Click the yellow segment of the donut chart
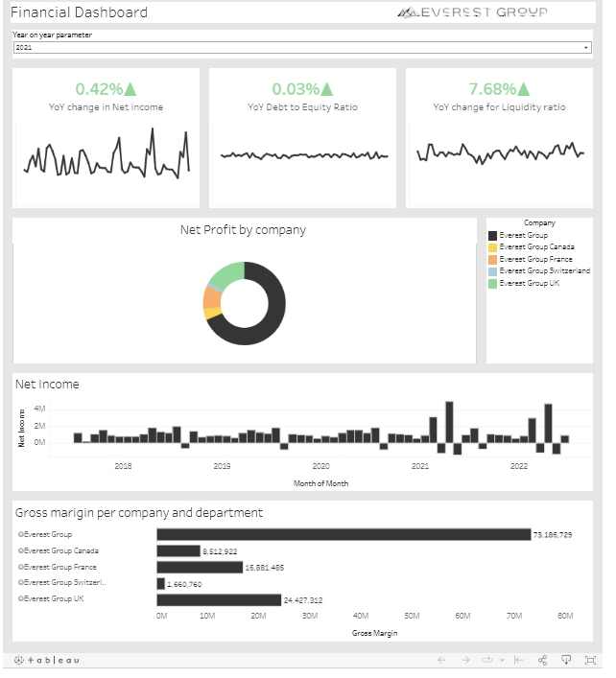616x678 pixels. coord(212,314)
